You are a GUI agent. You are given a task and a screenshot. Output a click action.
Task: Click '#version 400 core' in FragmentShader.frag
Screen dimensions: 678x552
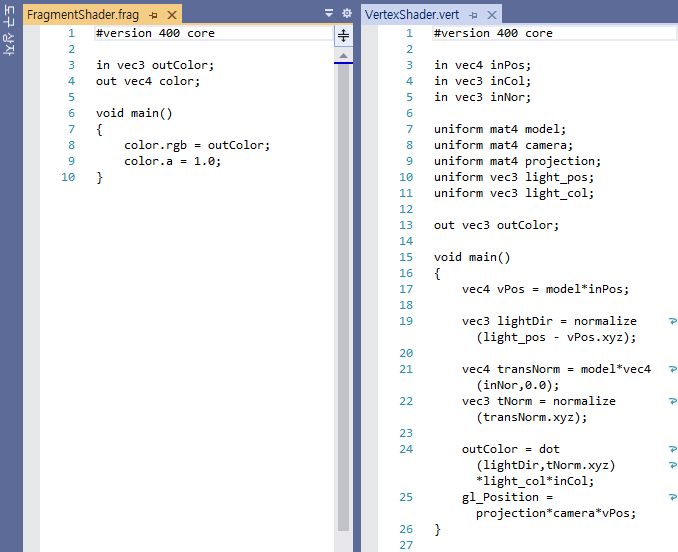coord(155,33)
